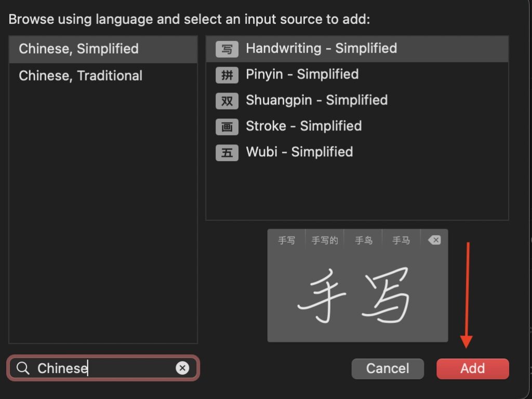
Task: Choose candidate 手写的 from suggestion bar
Action: point(324,240)
